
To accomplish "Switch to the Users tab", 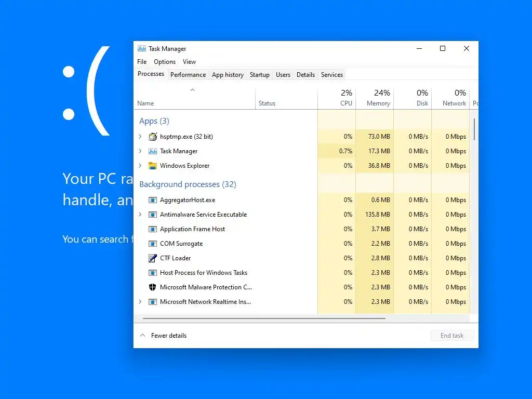I will tap(283, 75).
